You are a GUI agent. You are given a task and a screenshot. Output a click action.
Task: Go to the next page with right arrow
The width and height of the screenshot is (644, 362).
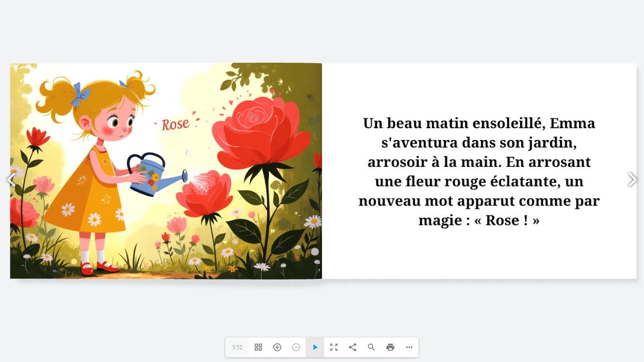632,180
